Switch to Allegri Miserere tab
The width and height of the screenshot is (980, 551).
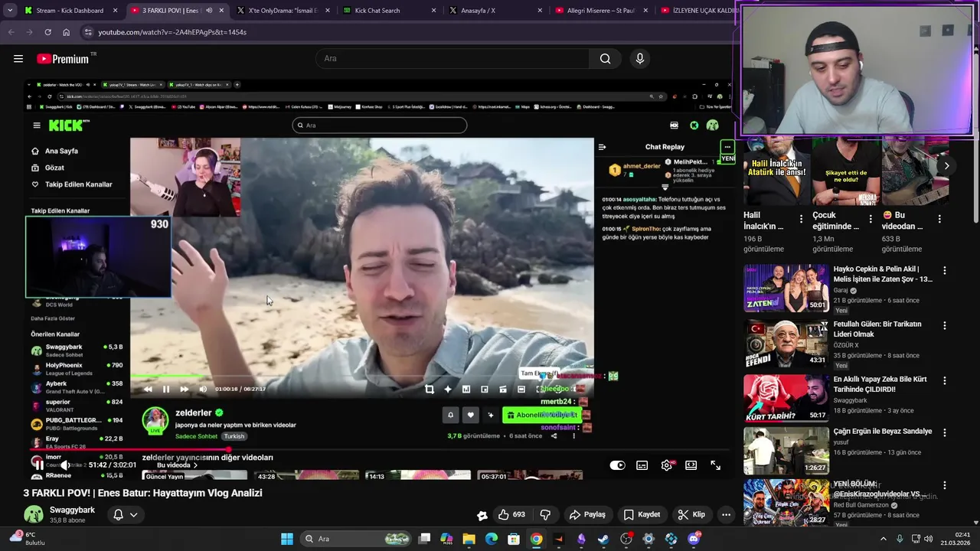click(x=601, y=11)
